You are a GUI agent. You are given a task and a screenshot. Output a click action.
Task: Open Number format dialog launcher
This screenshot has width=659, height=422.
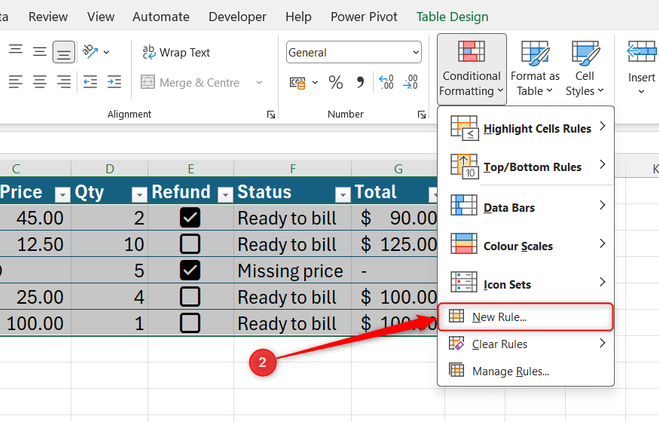[422, 114]
